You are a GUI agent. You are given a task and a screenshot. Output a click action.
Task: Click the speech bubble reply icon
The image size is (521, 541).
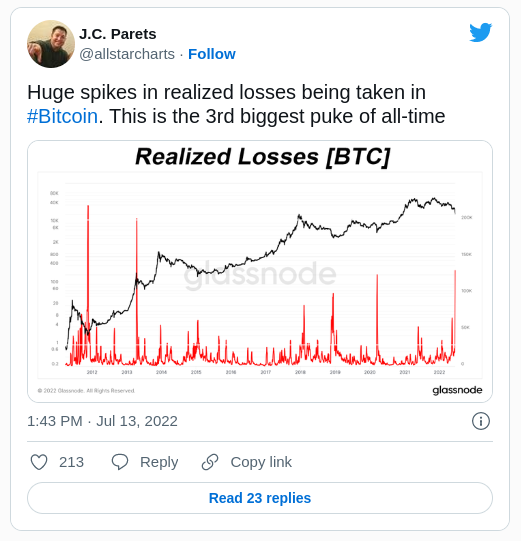(x=120, y=462)
